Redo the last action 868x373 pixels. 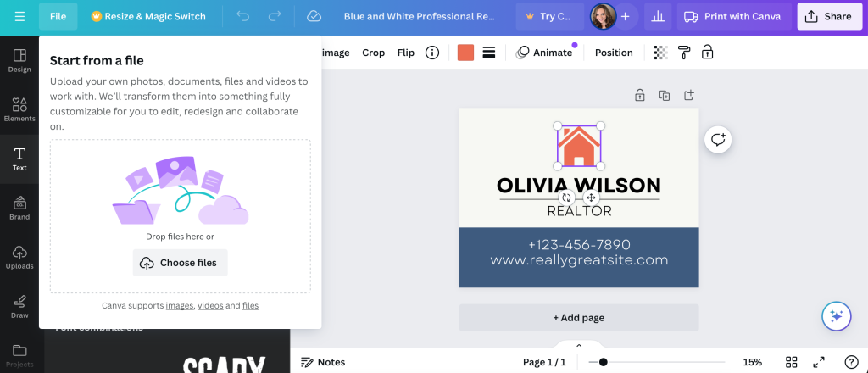[274, 17]
